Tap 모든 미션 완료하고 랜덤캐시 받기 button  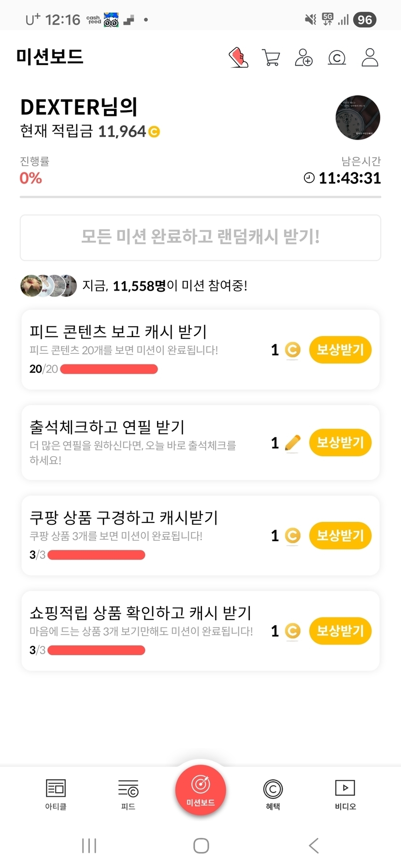(200, 238)
